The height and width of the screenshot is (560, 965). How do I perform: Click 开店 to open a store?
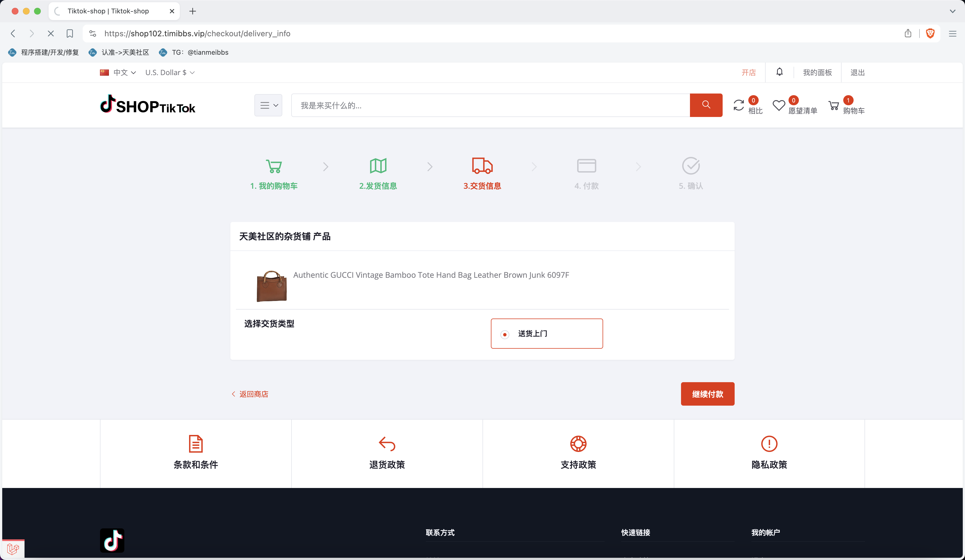point(747,72)
